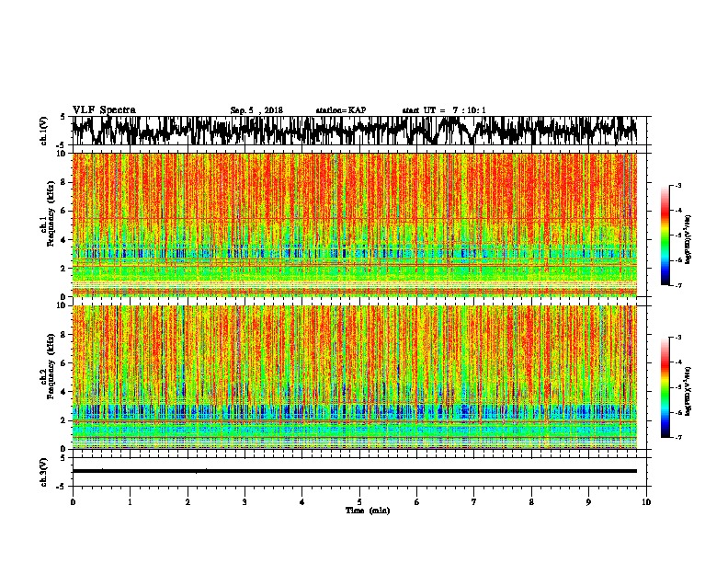The height and width of the screenshot is (563, 728).
Task: Click the ch.1 'Frequency (kHz)' axis label
Action: [51, 213]
